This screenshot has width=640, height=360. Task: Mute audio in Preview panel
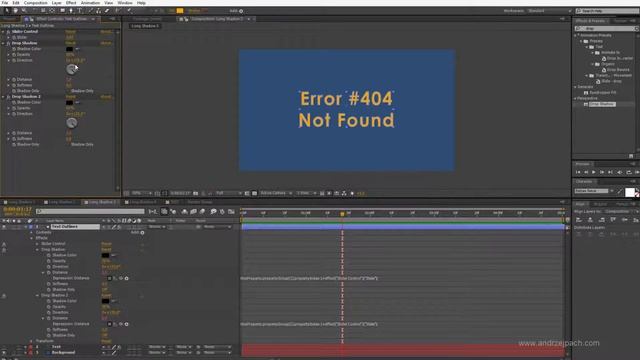620,172
